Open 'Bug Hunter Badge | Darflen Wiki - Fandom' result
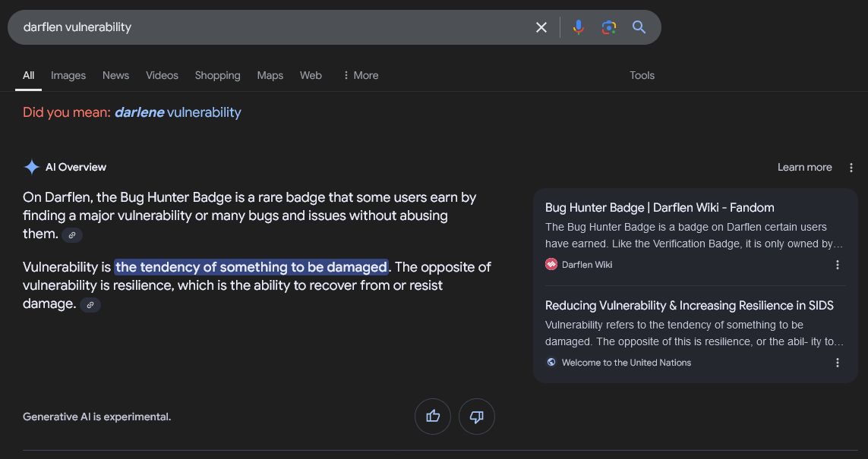Screen dimensions: 868x459 click(659, 208)
